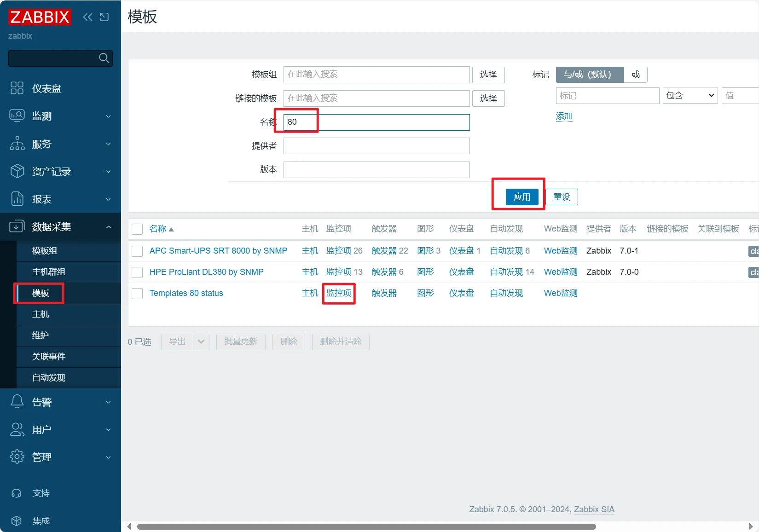The height and width of the screenshot is (532, 759).
Task: Open 主机群组 submenu item
Action: click(x=49, y=272)
